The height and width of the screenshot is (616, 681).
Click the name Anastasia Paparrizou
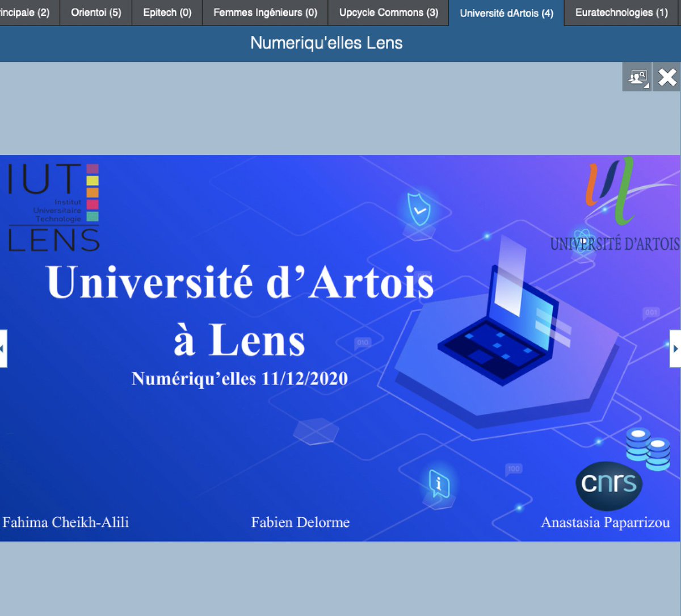point(606,522)
